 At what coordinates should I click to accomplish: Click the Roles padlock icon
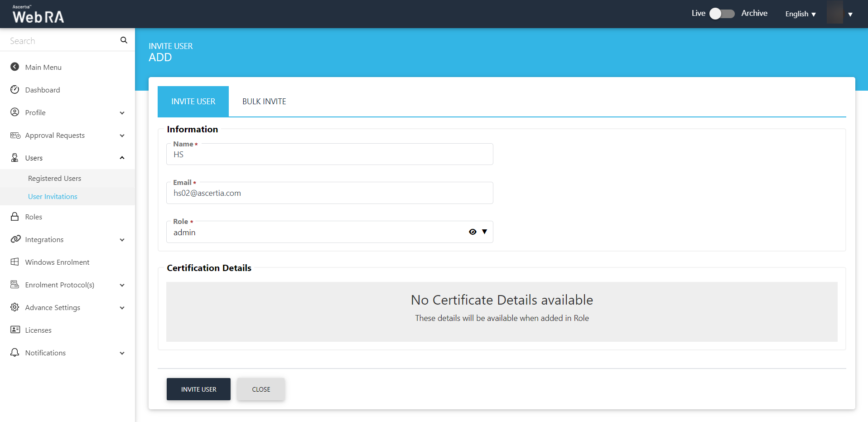tap(15, 217)
